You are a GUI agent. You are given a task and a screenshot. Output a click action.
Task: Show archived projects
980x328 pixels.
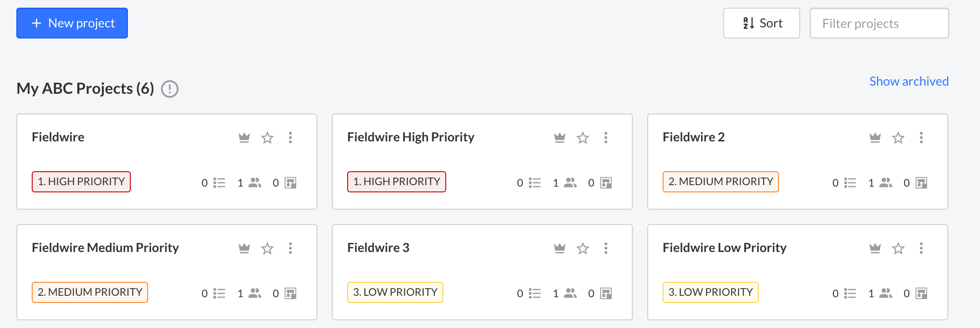[909, 81]
